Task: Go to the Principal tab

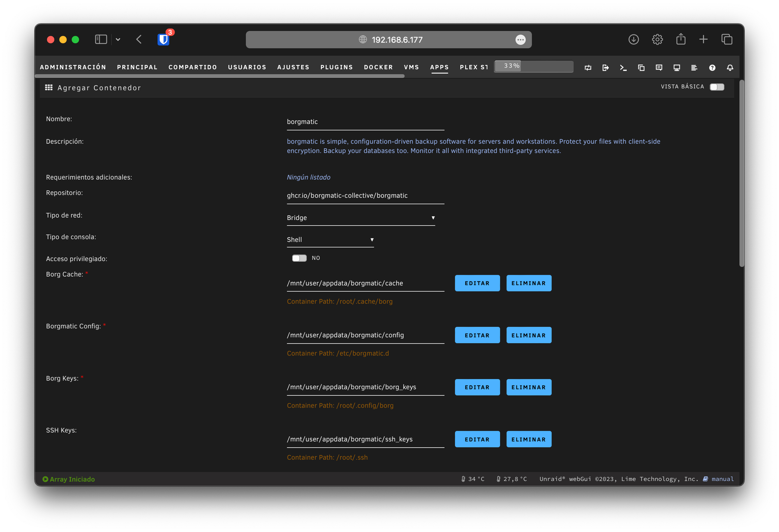Action: 137,67
